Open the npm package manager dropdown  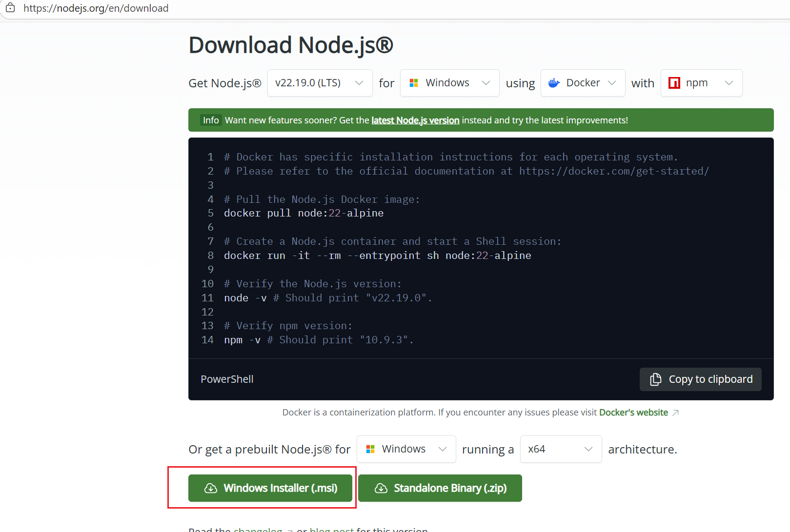(x=701, y=83)
